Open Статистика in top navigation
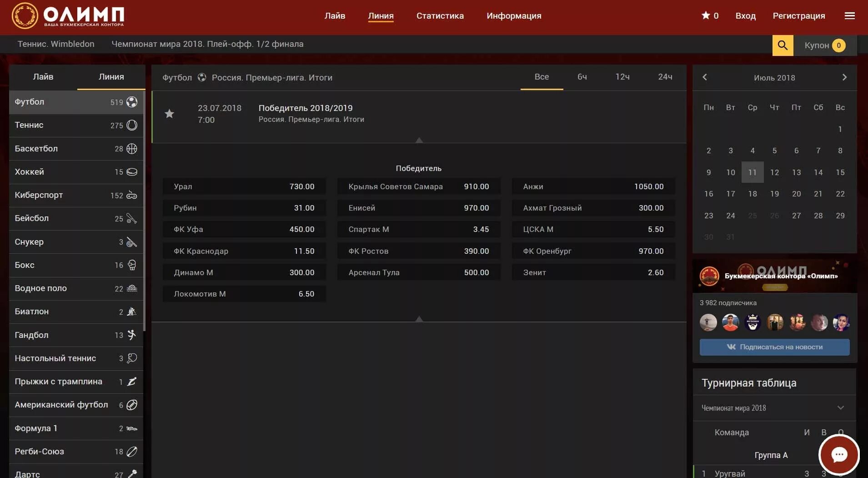The width and height of the screenshot is (868, 478). tap(440, 16)
